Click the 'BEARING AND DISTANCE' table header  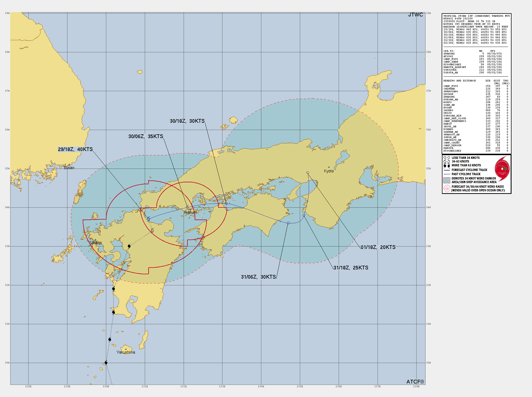point(459,81)
